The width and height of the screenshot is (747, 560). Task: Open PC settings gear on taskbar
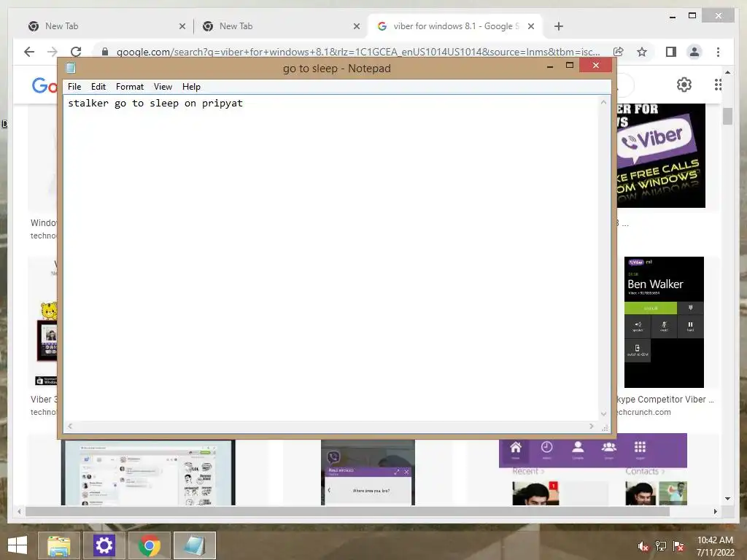click(104, 545)
